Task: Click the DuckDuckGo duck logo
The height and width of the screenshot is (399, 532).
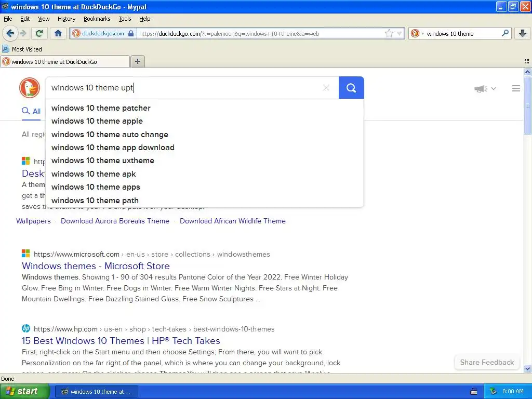Action: (30, 88)
